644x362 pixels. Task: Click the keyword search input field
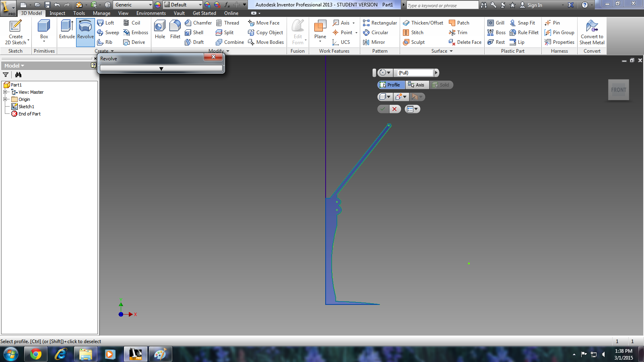pos(442,5)
